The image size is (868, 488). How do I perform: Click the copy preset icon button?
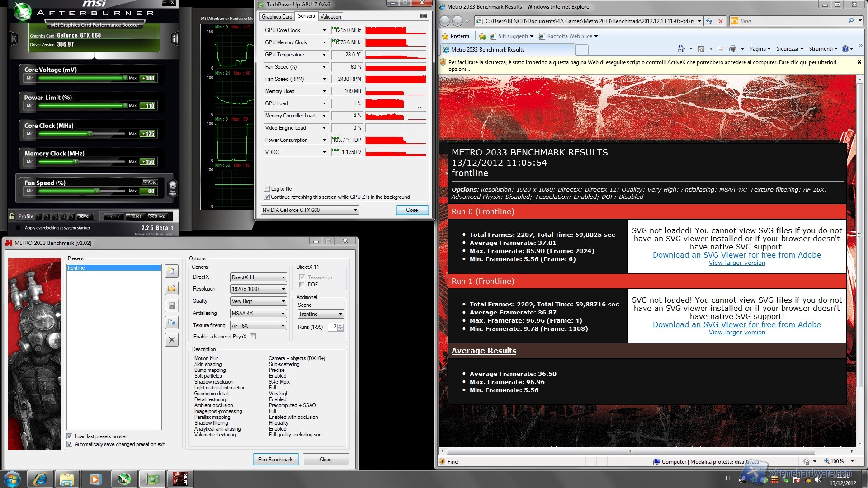pos(171,323)
